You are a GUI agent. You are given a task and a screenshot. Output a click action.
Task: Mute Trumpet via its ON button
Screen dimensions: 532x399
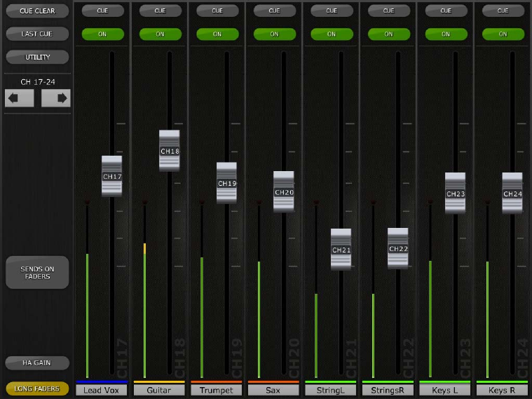click(x=217, y=34)
